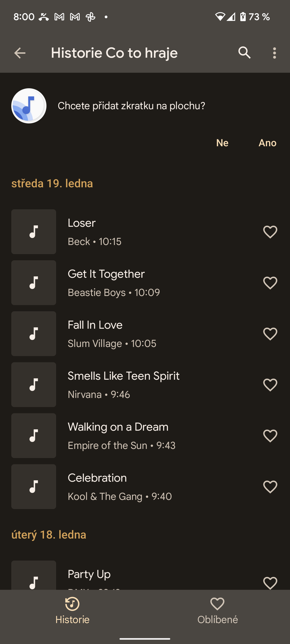Tap heart icon beside Celebration
The height and width of the screenshot is (644, 290).
coord(270,487)
